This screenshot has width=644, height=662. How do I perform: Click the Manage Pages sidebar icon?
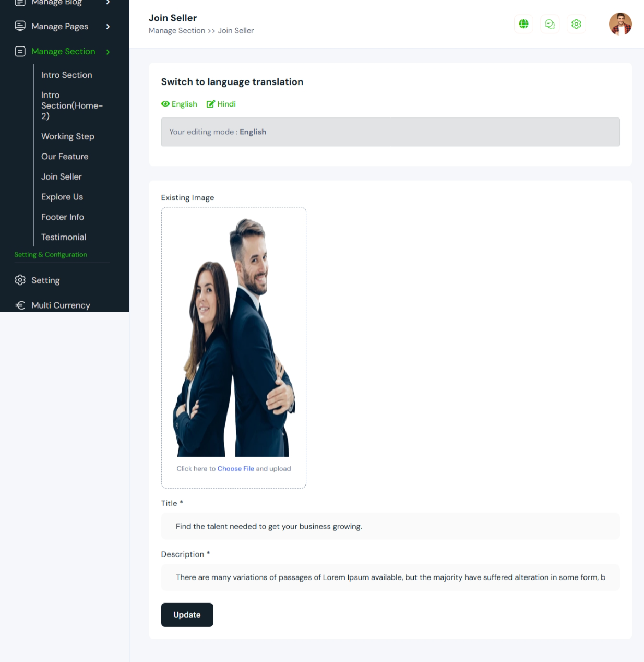20,26
